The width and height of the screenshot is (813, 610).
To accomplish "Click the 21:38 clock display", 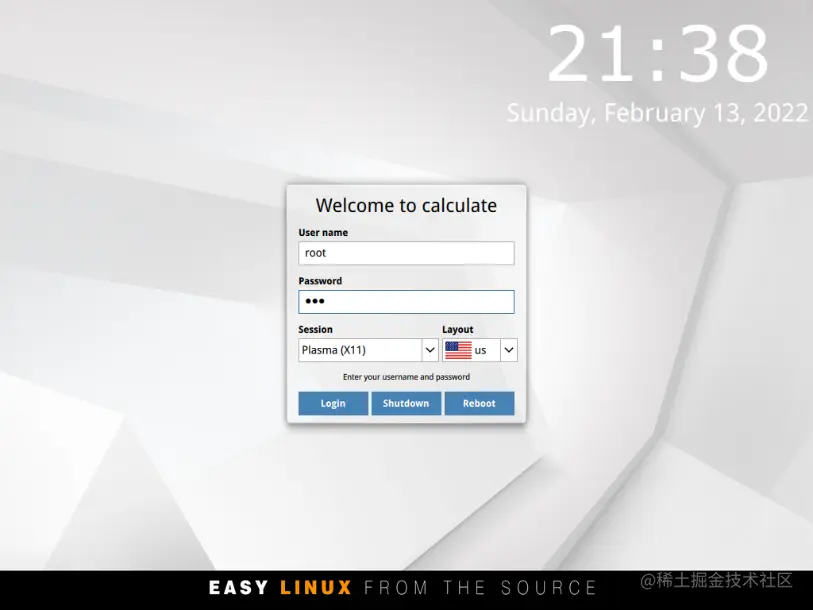I will point(657,54).
